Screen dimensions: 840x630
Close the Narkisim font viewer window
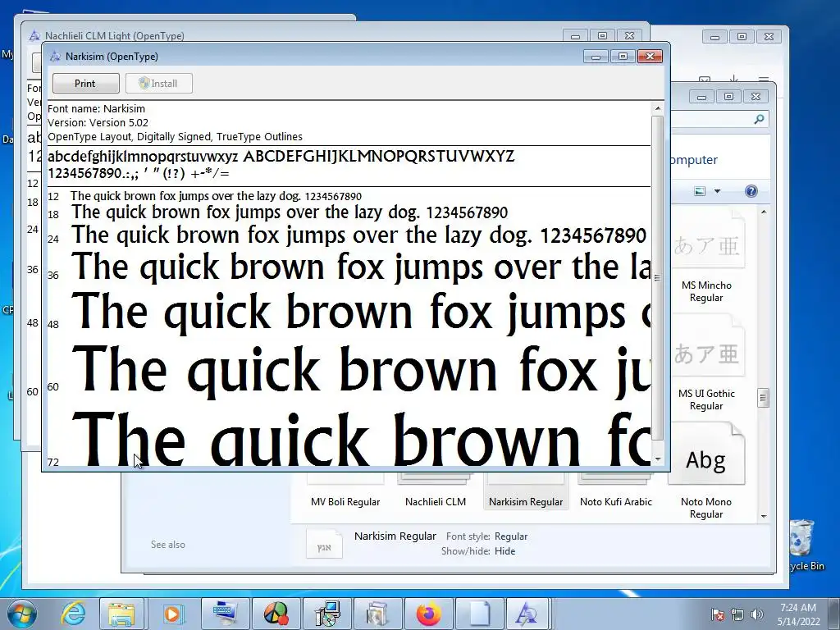click(650, 57)
